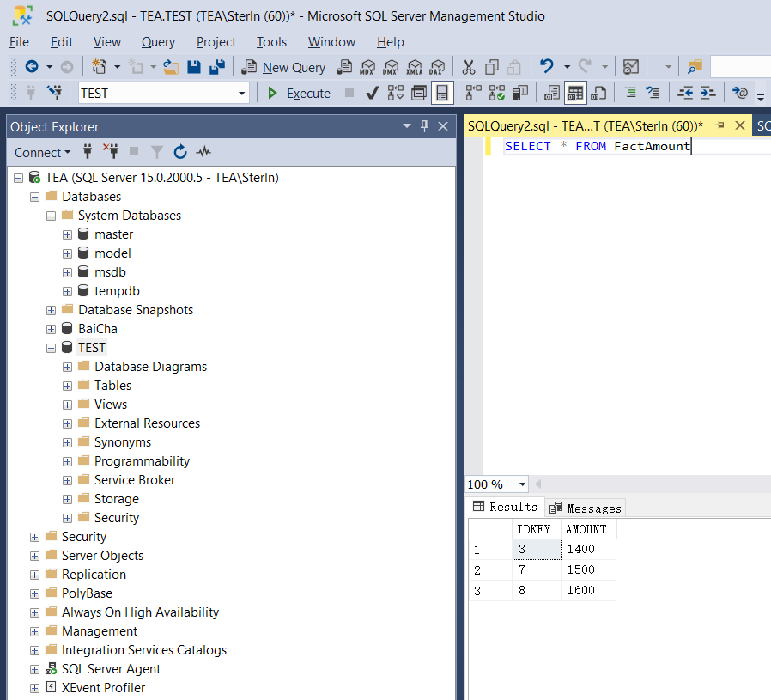This screenshot has width=771, height=700.
Task: Open the Query menu
Action: pyautogui.click(x=158, y=42)
